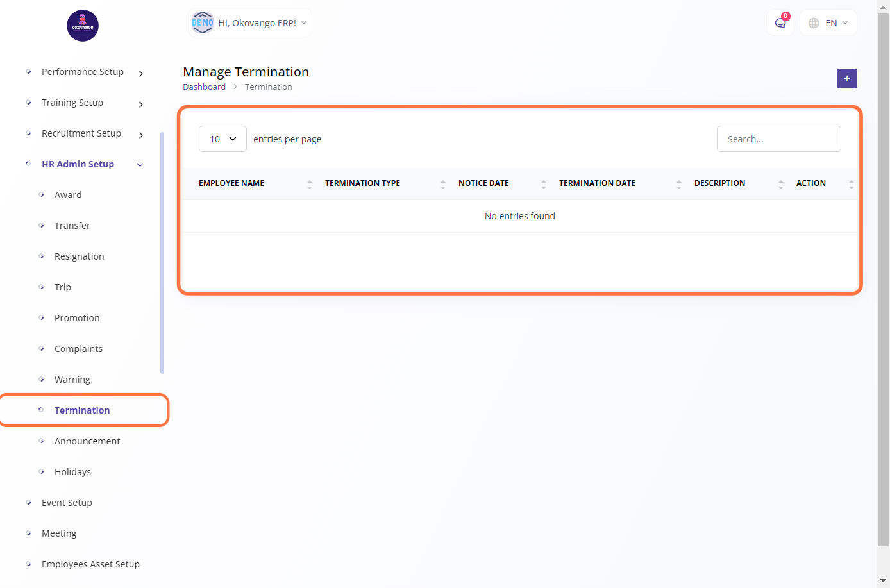Open the Resignation menu item
The height and width of the screenshot is (588, 890).
coord(79,256)
